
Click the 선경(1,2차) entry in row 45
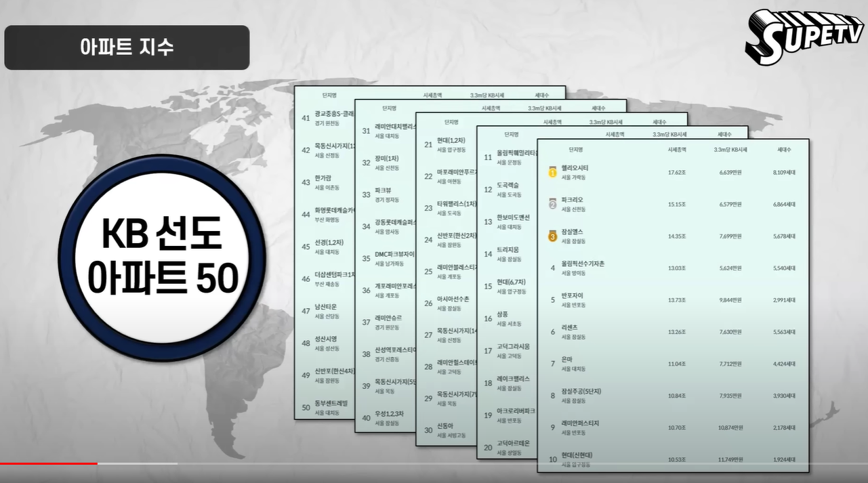tap(329, 243)
